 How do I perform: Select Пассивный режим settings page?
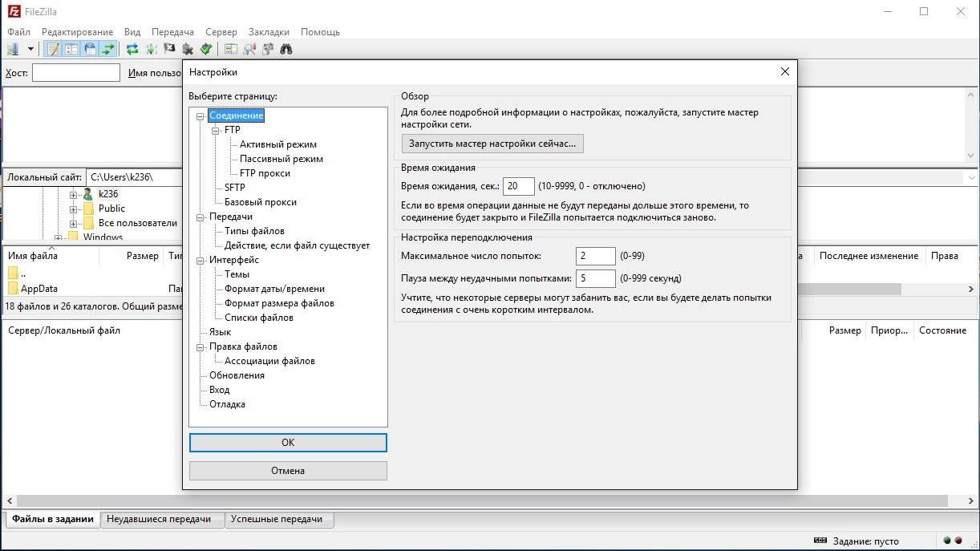pos(281,160)
